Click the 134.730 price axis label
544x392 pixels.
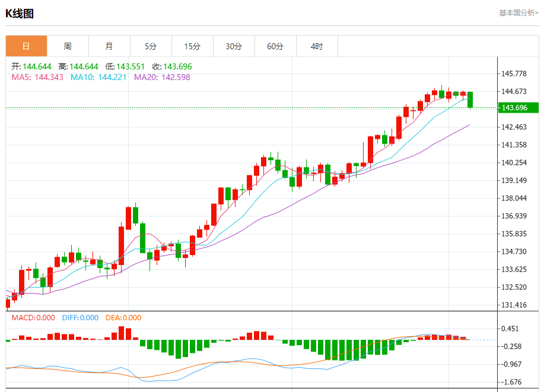pos(514,251)
